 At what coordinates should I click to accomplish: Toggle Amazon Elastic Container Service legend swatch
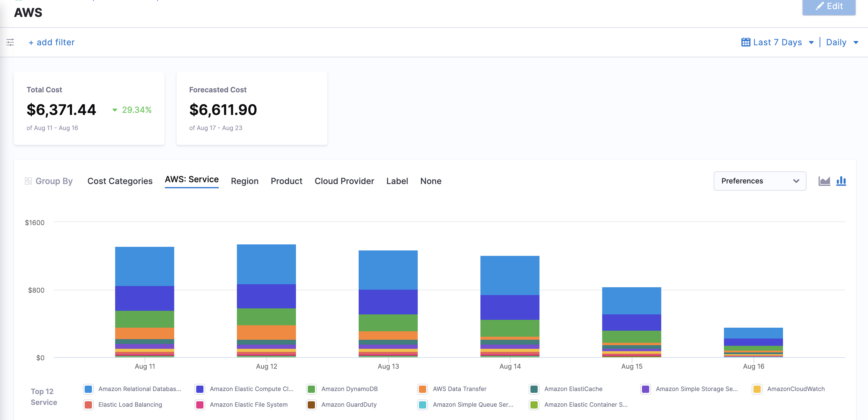pyautogui.click(x=534, y=405)
